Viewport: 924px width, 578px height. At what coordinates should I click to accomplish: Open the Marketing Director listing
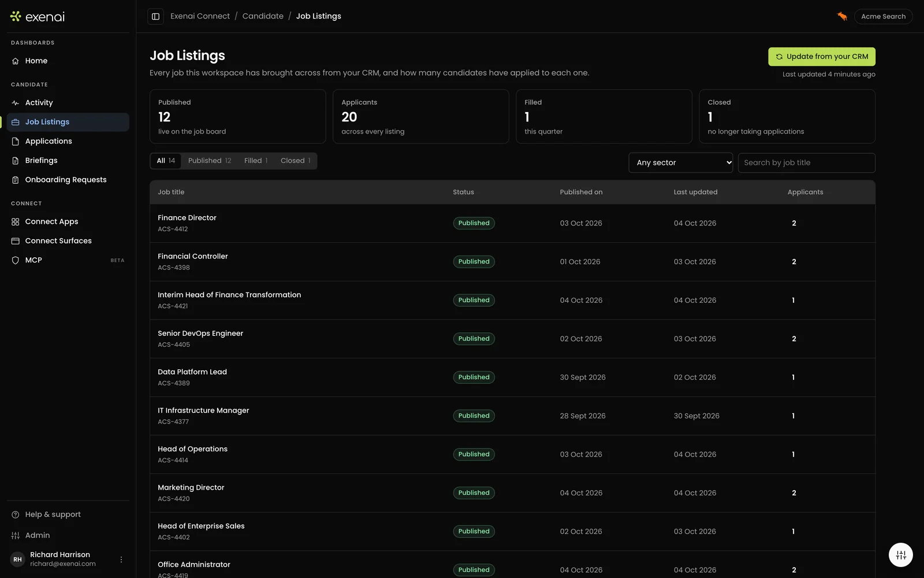(512, 493)
